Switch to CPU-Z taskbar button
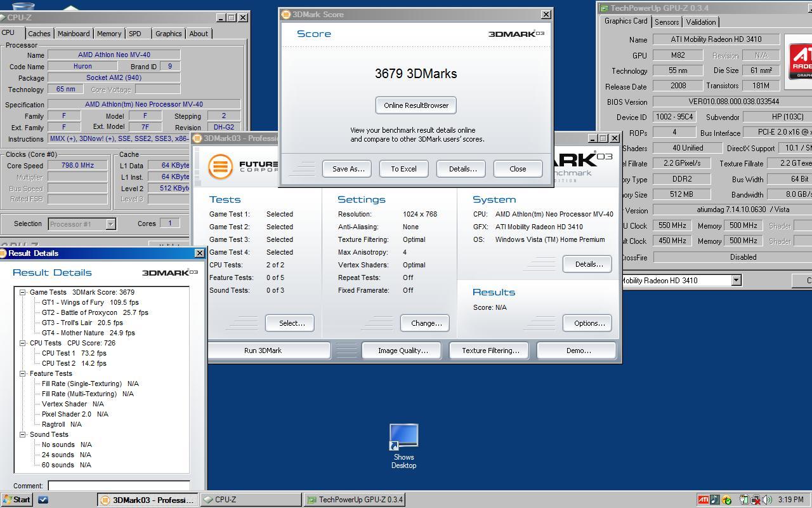 (x=251, y=500)
